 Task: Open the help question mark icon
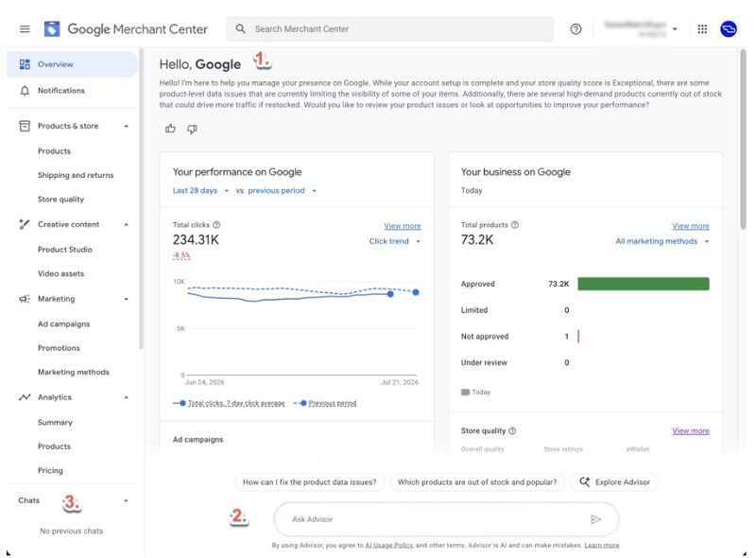[576, 29]
